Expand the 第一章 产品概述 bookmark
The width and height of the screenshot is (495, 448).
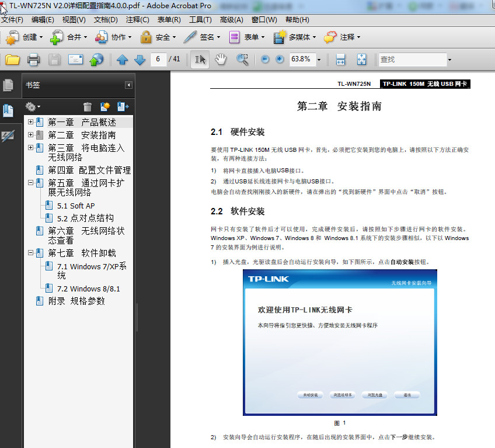(30, 121)
